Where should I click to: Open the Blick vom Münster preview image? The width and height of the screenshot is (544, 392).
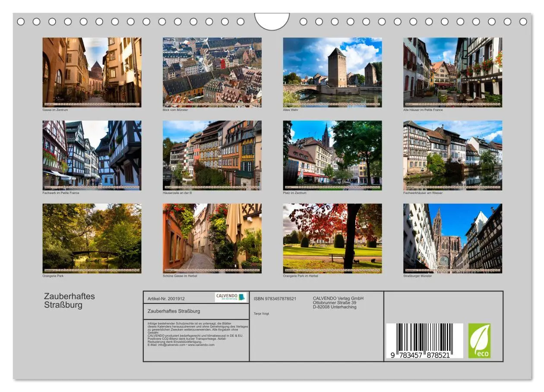pos(212,71)
